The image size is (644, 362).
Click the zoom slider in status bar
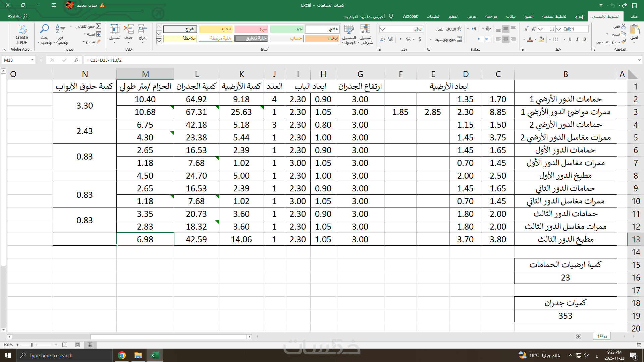click(32, 345)
